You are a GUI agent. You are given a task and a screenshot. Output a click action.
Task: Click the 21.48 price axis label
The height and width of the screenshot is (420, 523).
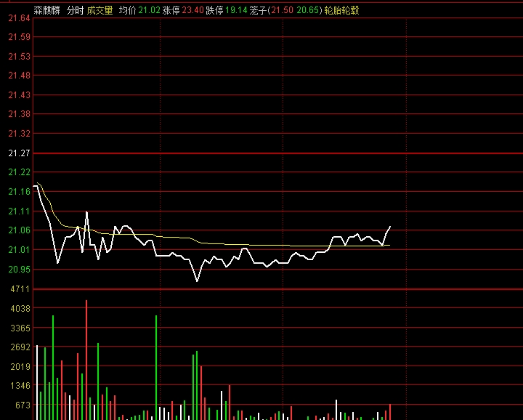(x=19, y=76)
